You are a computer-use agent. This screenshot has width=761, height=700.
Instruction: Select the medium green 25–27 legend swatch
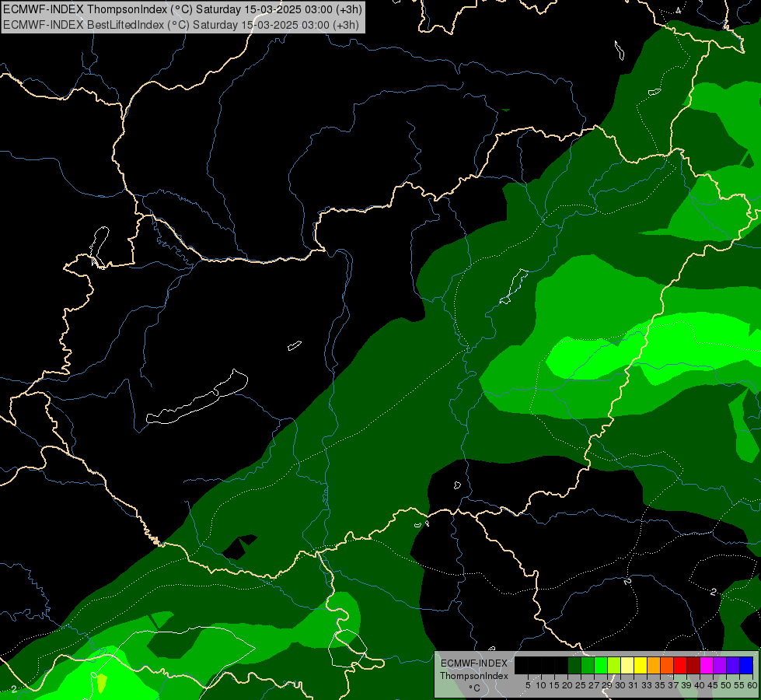(587, 665)
